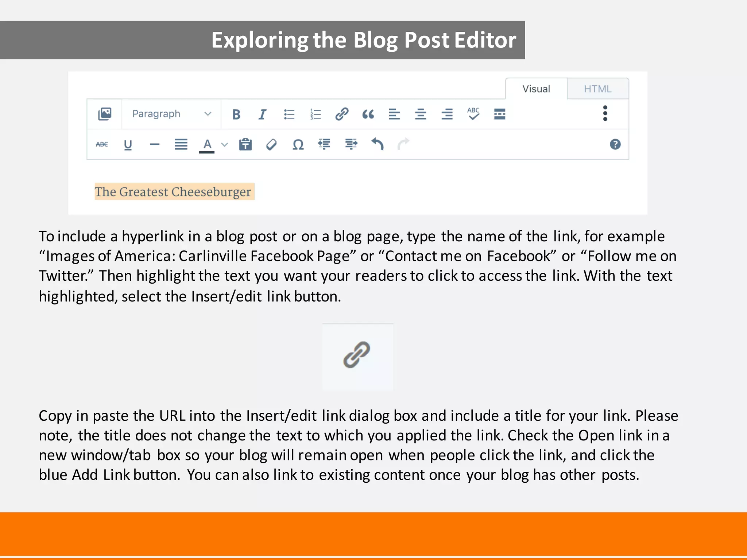Toggle the toolbar kitchen sink dots
This screenshot has width=747, height=560.
click(x=605, y=113)
